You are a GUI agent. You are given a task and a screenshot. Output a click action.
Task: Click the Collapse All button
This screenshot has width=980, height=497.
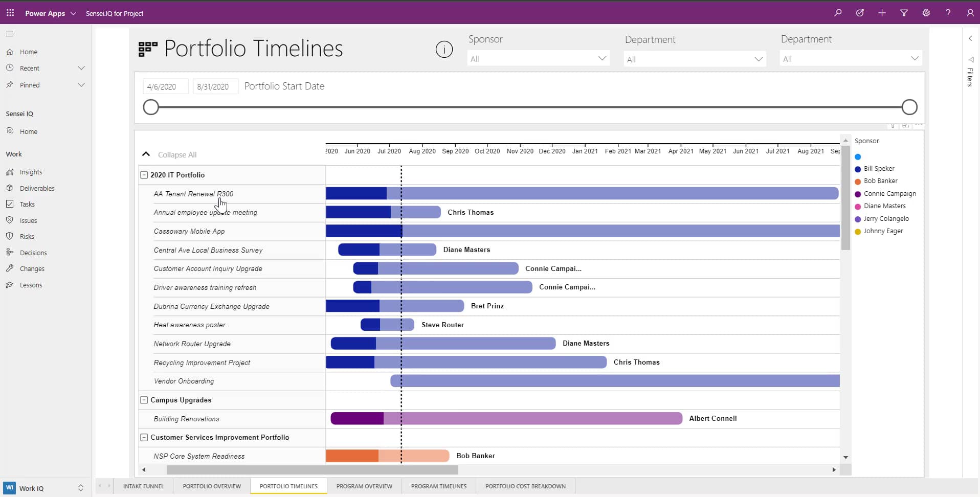coord(177,154)
